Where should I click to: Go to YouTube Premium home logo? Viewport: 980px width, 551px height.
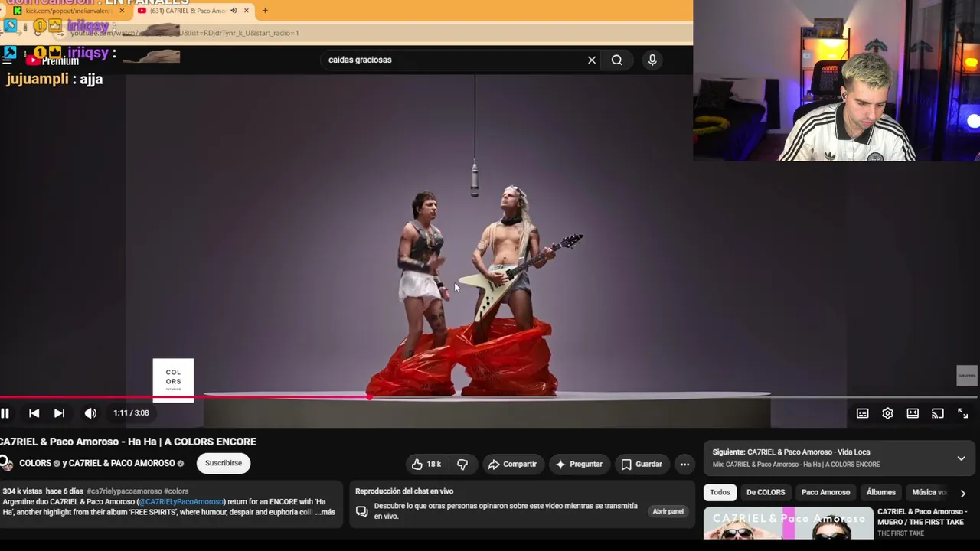54,60
